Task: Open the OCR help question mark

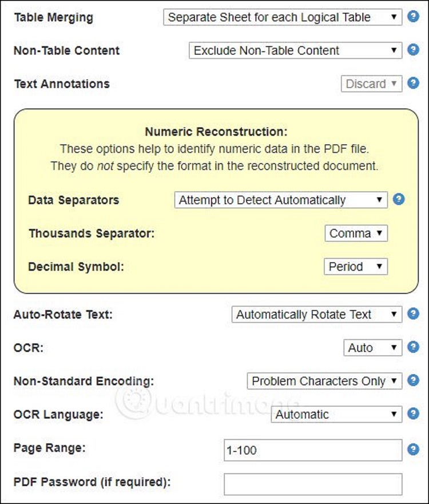Action: coord(413,347)
